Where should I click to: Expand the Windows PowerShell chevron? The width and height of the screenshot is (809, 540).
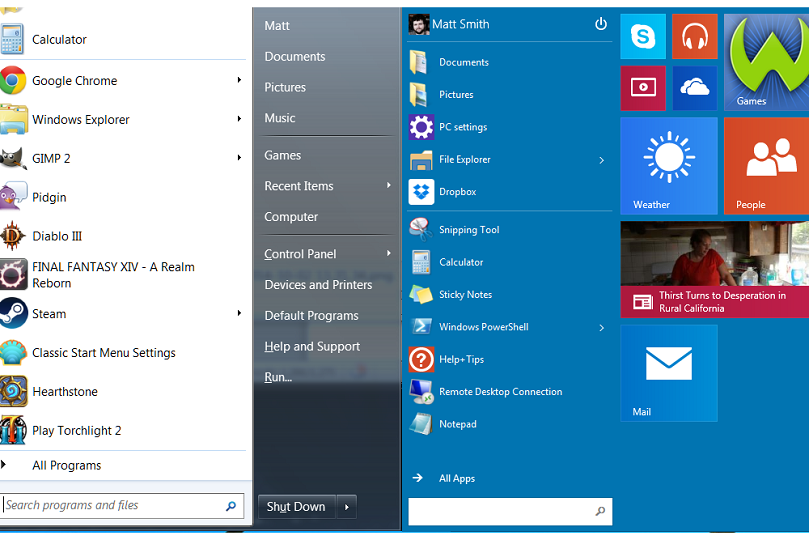(602, 327)
